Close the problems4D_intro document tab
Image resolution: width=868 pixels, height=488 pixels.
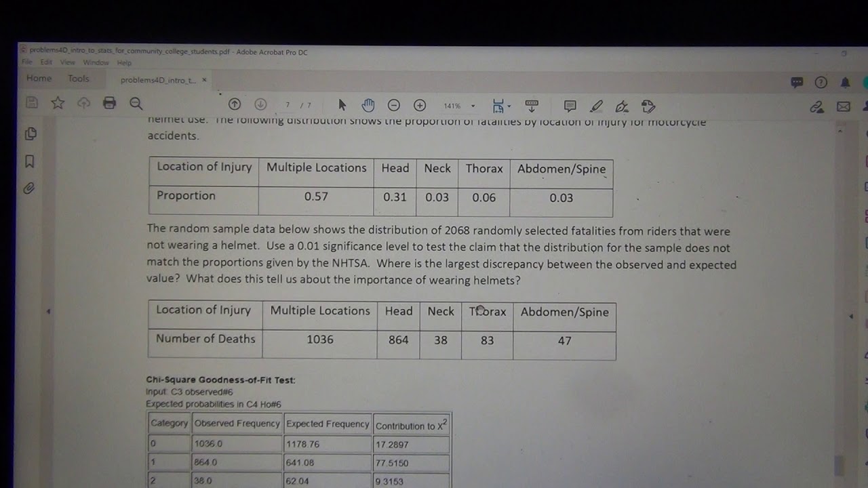point(204,80)
